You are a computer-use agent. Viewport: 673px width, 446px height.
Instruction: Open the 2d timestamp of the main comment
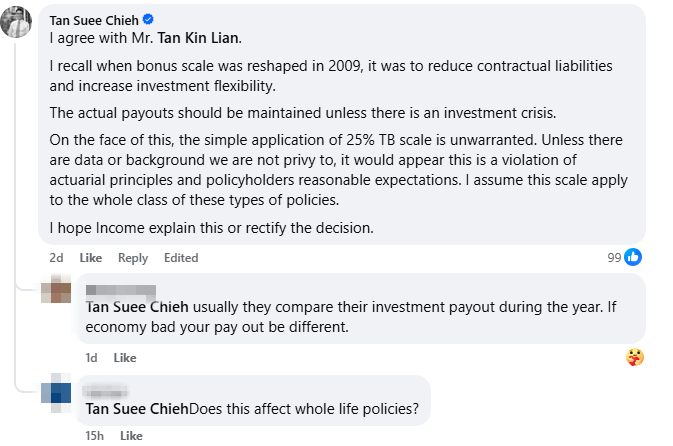click(57, 258)
